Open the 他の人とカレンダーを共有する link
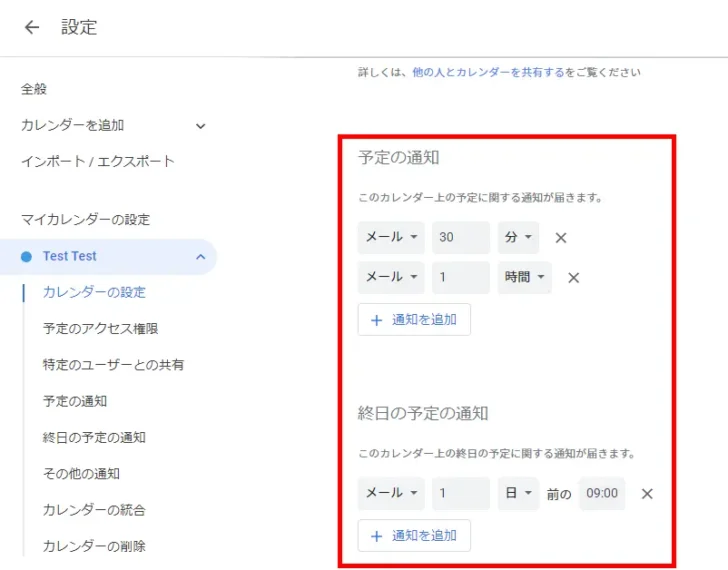This screenshot has width=728, height=570. (488, 72)
